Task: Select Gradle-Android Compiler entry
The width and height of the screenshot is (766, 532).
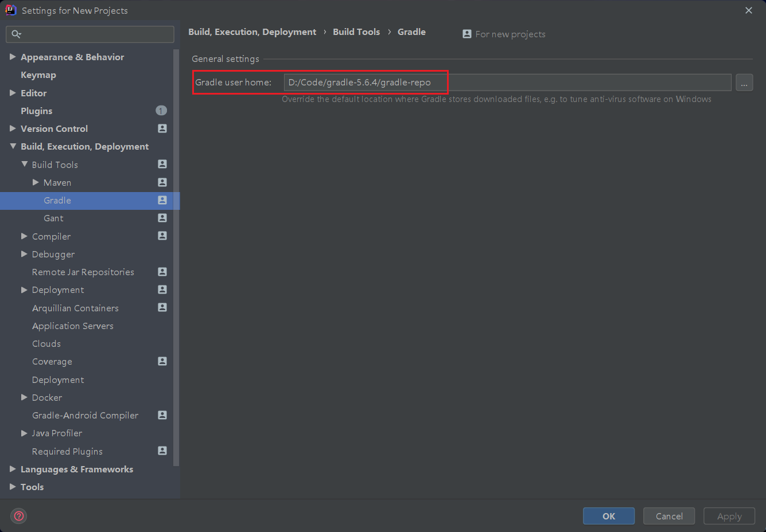Action: (x=86, y=416)
